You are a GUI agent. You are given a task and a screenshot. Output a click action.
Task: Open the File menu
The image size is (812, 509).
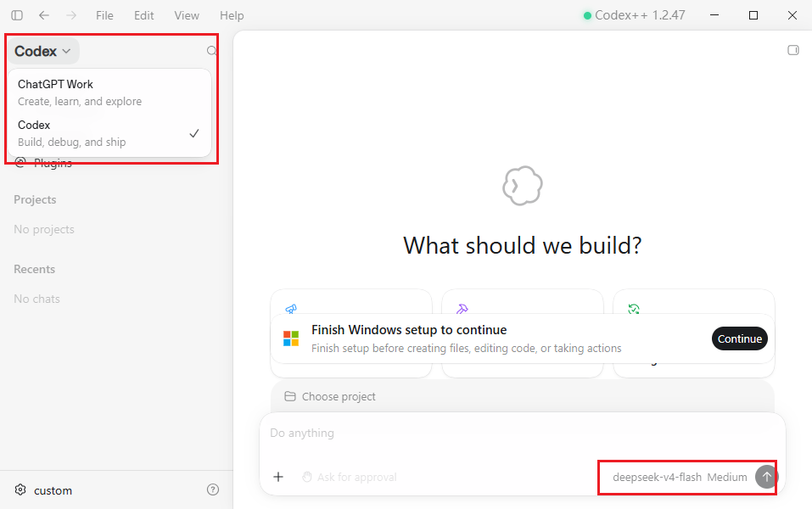coord(104,15)
